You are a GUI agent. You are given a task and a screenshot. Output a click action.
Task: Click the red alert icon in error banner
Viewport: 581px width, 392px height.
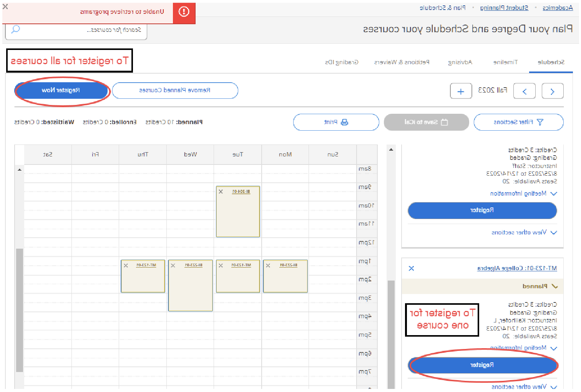pyautogui.click(x=184, y=12)
